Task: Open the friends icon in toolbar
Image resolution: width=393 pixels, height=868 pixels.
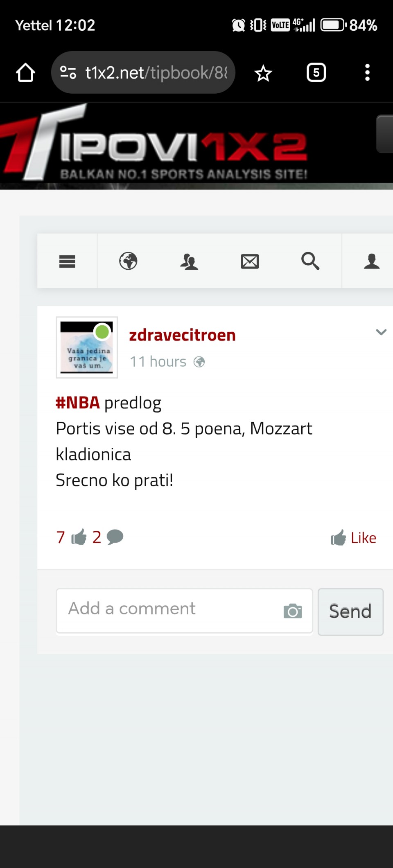Action: [189, 261]
